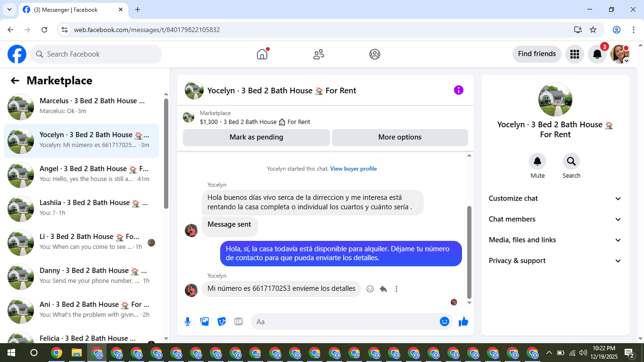Open Windows Start menu

click(11, 353)
